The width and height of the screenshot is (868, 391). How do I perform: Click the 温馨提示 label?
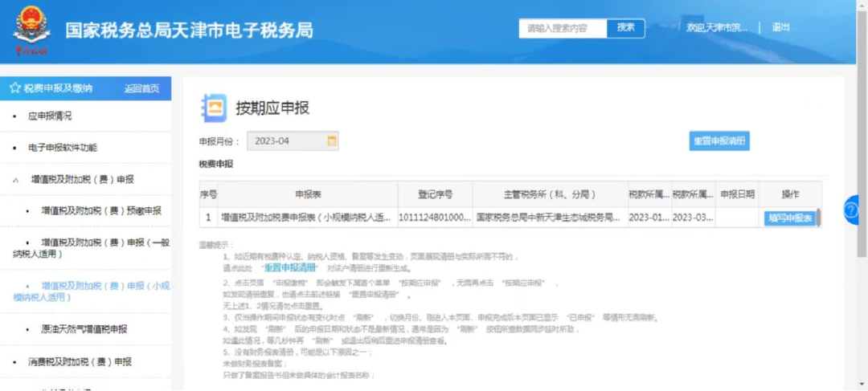point(216,245)
